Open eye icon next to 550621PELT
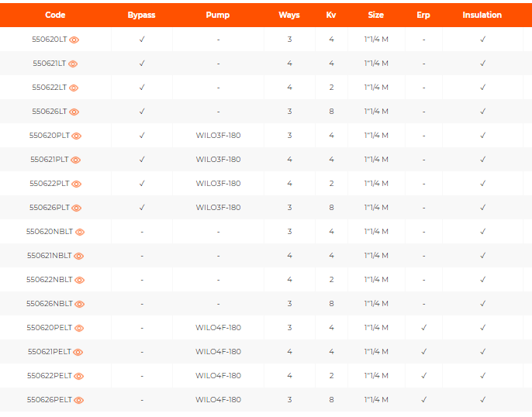Screen dimensions: 532x417 pyautogui.click(x=78, y=352)
